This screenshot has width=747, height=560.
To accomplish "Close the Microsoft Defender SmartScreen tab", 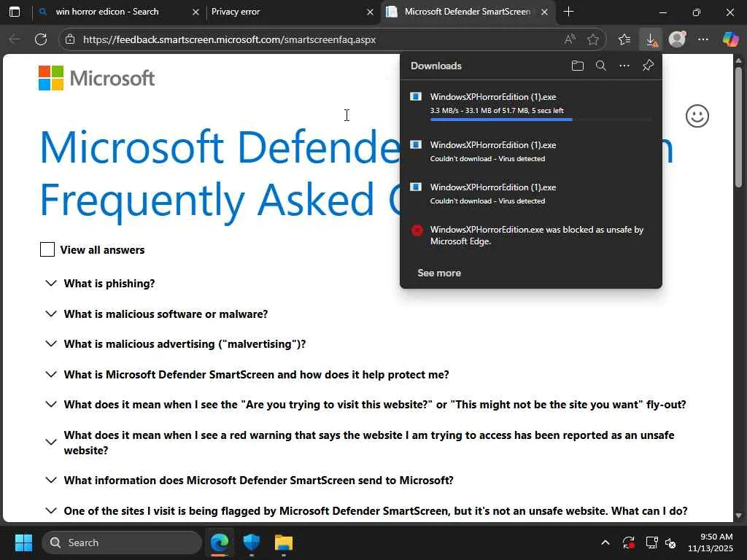I will point(544,12).
